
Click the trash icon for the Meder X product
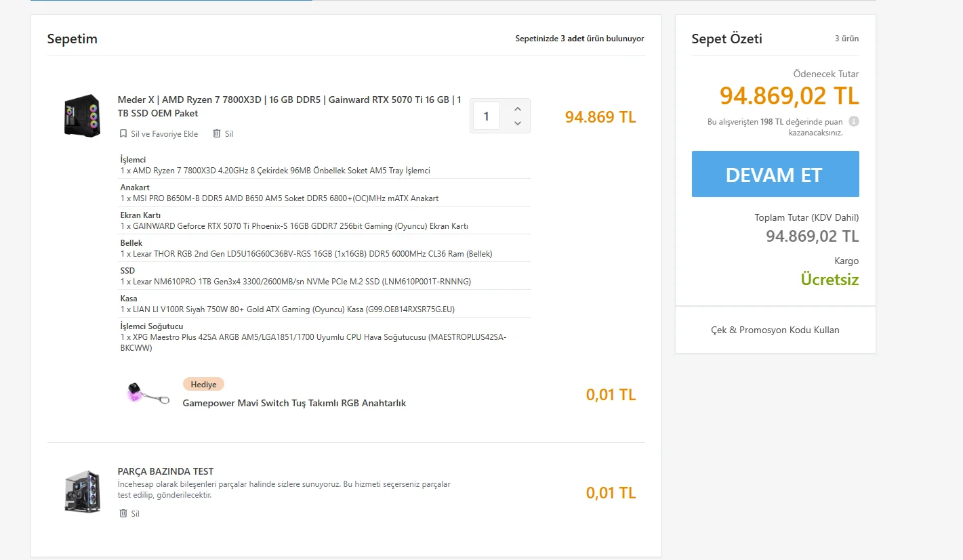[x=217, y=134]
